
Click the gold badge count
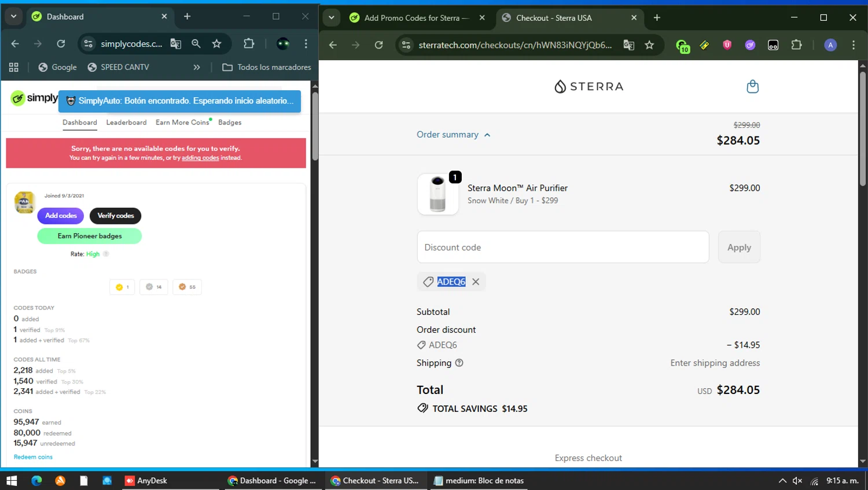[122, 287]
